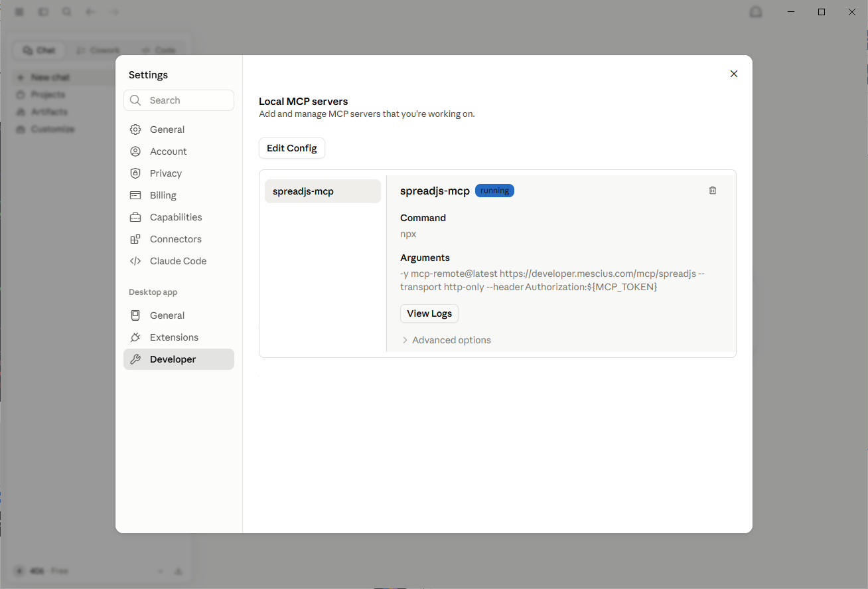Click the Arguments label
Image resolution: width=868 pixels, height=589 pixels.
(425, 258)
